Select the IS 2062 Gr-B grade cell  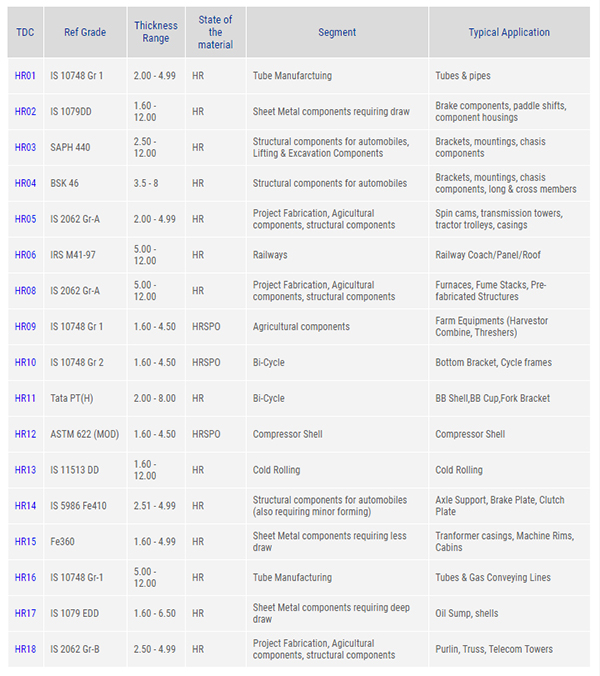tap(85, 648)
